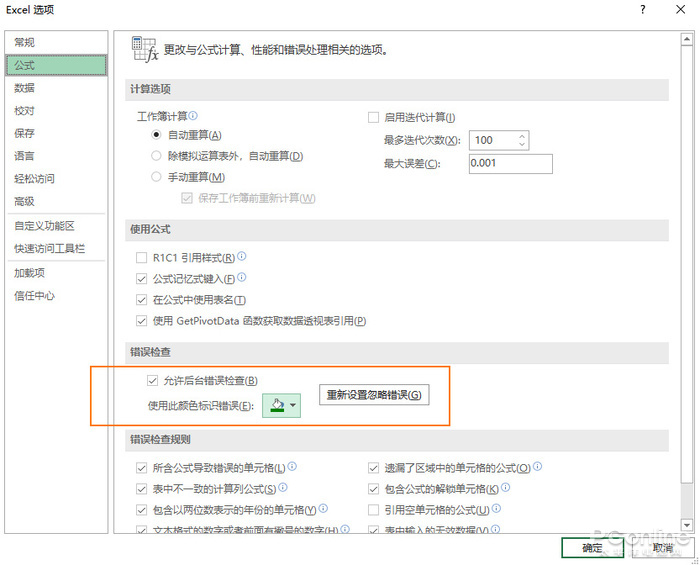
Task: Increase 最多迭代次数 with the up spinner
Action: coord(523,135)
